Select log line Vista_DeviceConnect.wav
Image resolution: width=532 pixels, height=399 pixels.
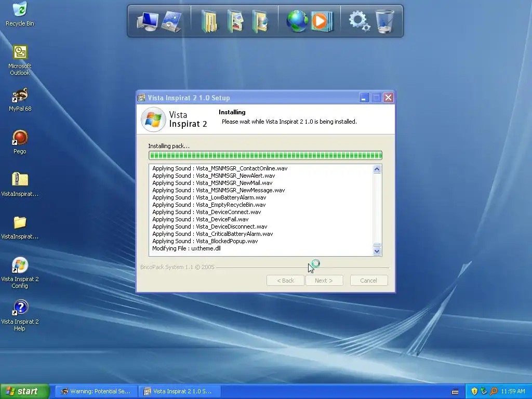207,212
